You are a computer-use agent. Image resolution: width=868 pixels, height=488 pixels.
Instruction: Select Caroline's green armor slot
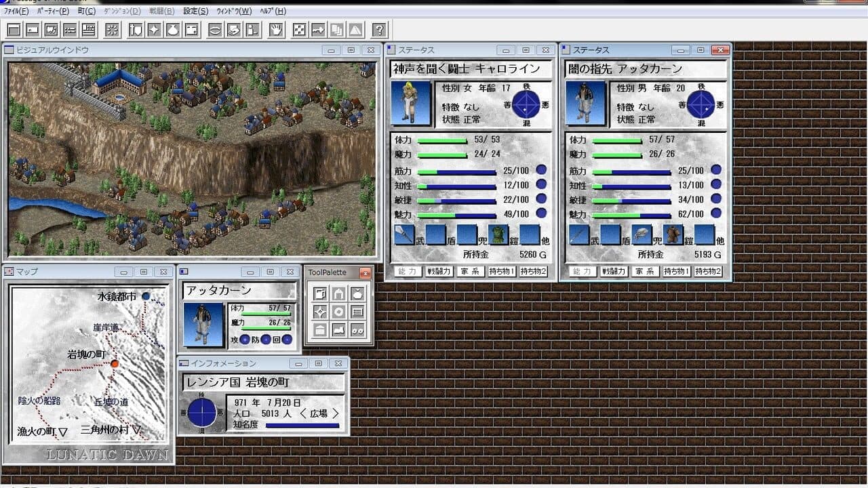498,235
